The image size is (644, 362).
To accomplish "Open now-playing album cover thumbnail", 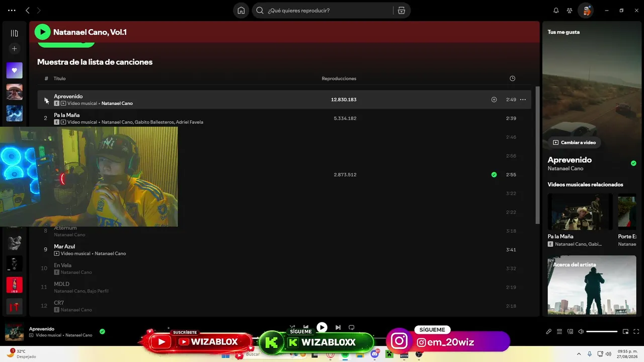I will (x=14, y=332).
